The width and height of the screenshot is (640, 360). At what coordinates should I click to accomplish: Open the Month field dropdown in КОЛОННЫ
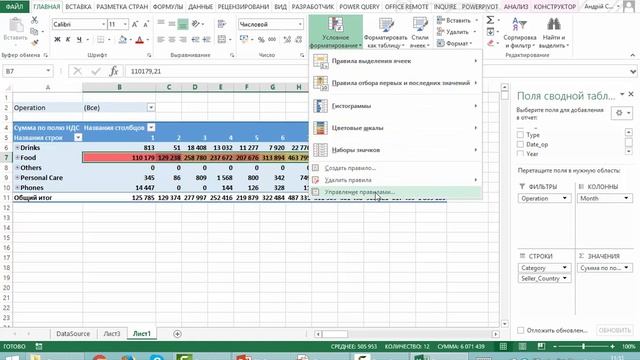pyautogui.click(x=626, y=198)
